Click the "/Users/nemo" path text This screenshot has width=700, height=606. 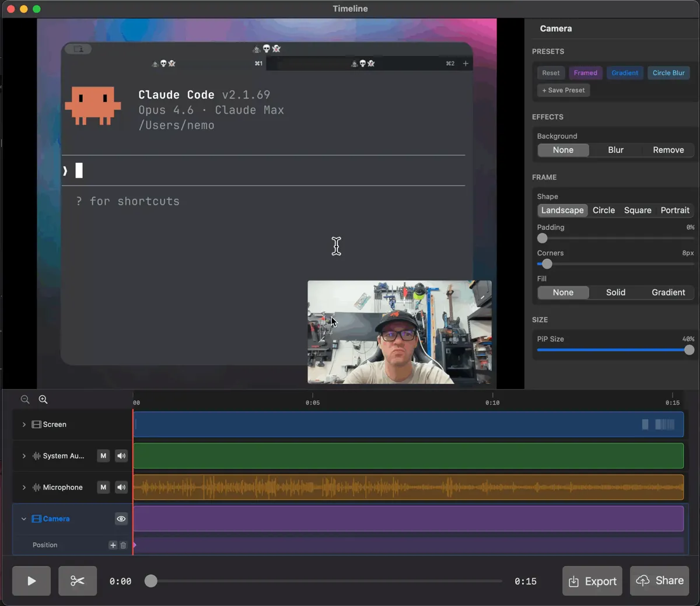coord(176,125)
